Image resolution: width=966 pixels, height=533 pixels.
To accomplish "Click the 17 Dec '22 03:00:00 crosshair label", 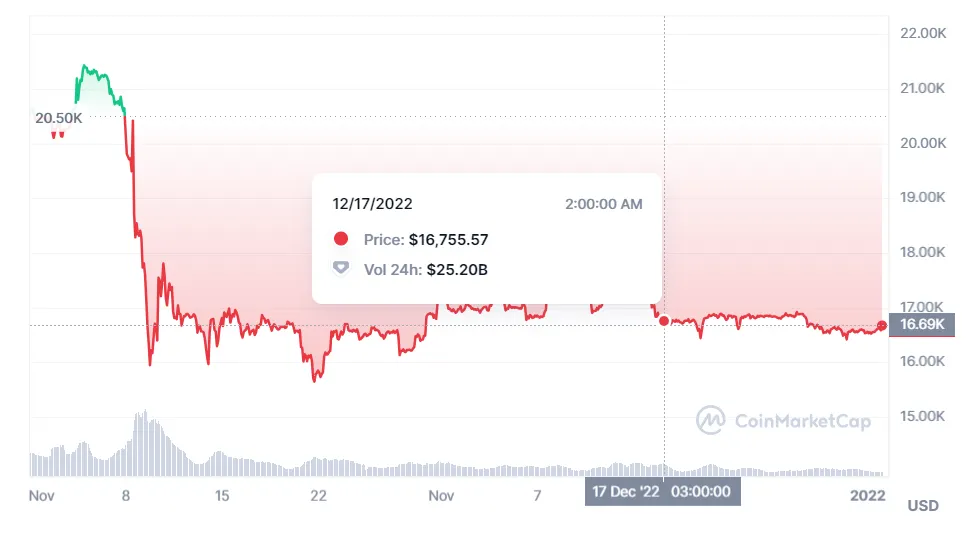I will [x=662, y=491].
